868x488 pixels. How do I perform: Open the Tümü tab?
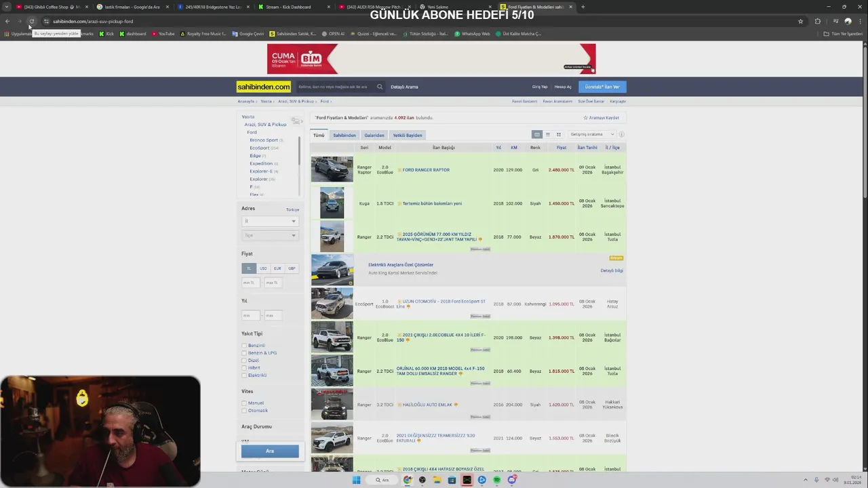[x=319, y=135]
